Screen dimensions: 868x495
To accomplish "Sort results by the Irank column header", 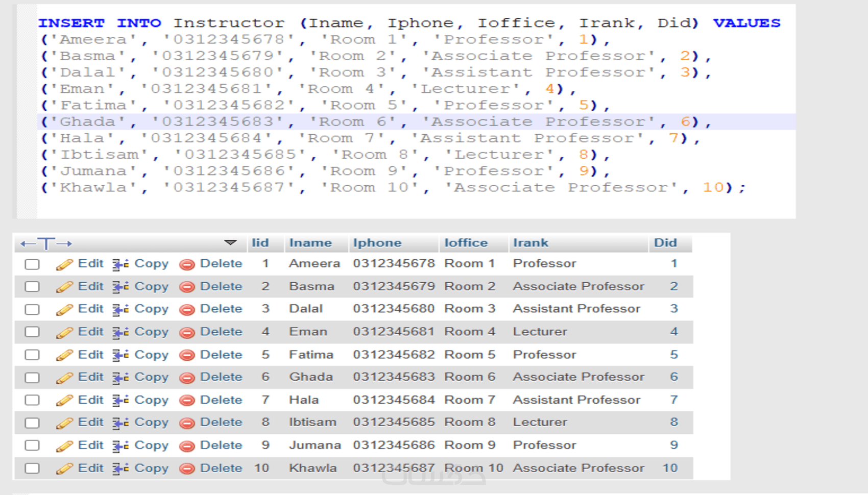I will 531,243.
